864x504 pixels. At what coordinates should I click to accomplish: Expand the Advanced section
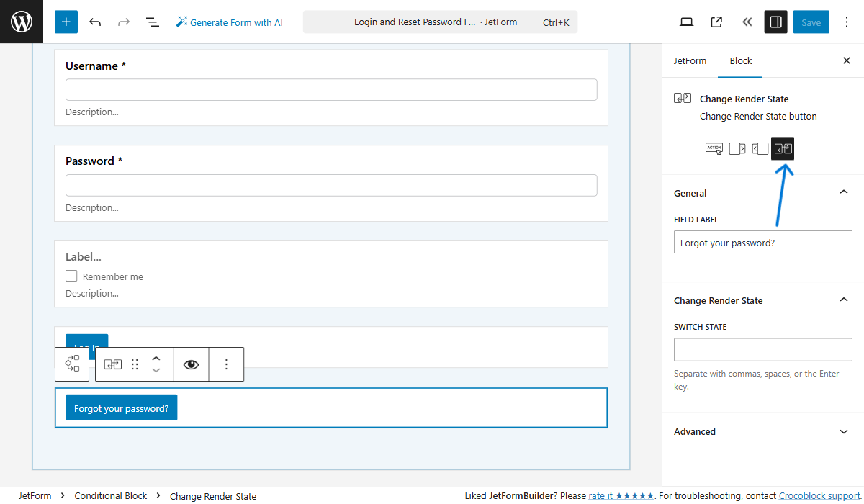click(843, 431)
